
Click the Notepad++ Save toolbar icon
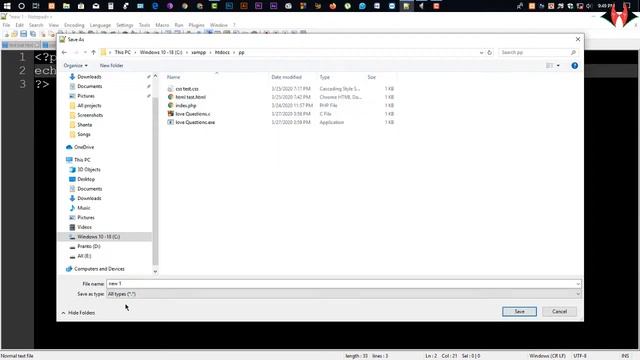coord(23,33)
